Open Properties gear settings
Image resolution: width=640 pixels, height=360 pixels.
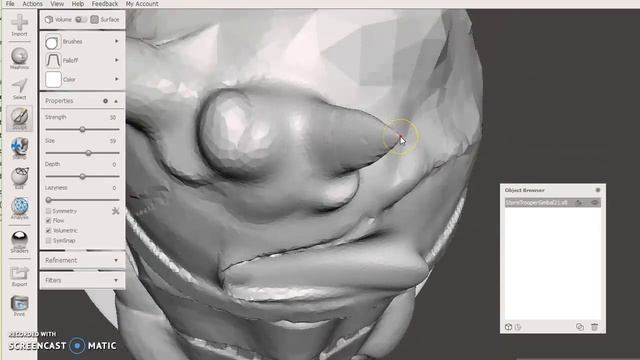click(105, 101)
